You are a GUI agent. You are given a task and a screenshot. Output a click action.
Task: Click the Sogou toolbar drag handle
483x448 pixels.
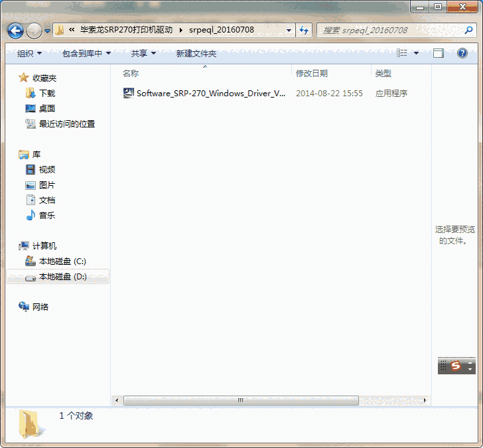pos(443,366)
